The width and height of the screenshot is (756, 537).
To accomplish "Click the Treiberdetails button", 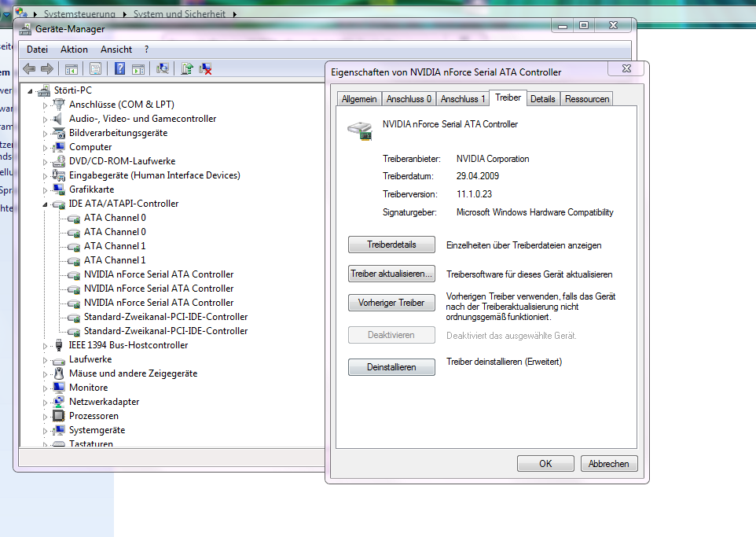I will (x=391, y=245).
